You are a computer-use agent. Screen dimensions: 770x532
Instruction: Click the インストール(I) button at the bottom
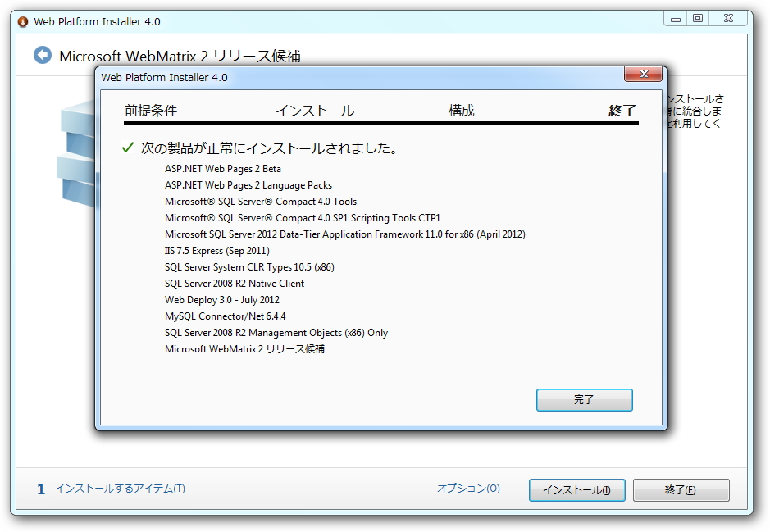point(576,489)
